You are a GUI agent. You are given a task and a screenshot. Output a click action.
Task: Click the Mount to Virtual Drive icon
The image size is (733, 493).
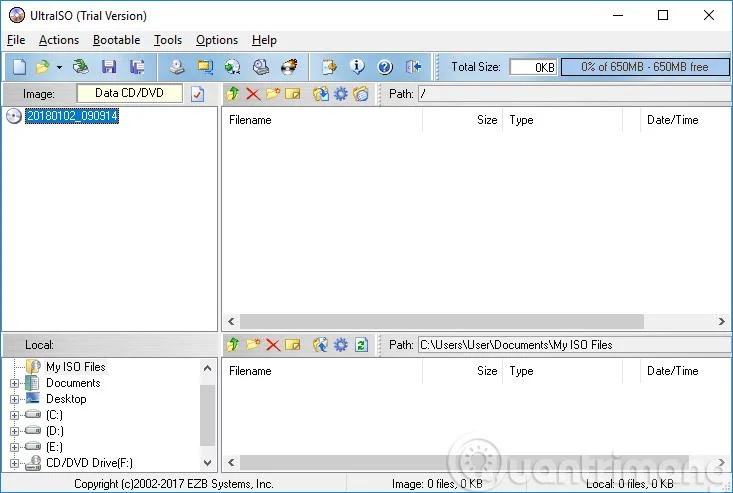click(260, 67)
